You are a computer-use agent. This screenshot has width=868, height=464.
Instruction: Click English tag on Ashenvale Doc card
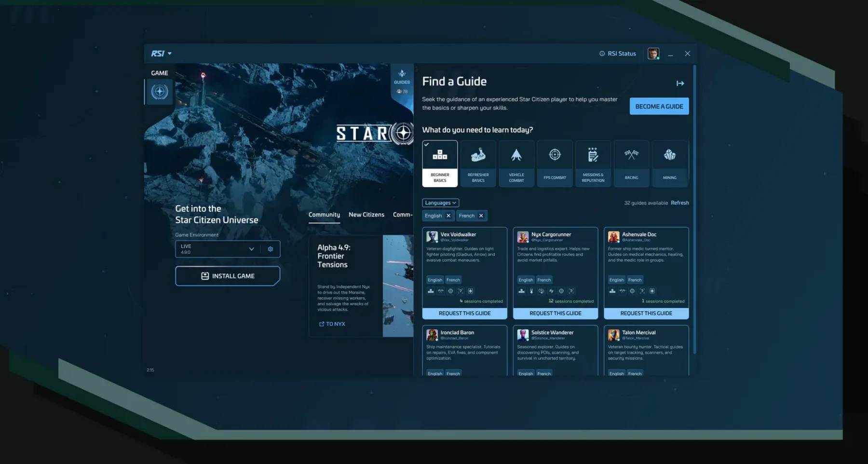617,280
